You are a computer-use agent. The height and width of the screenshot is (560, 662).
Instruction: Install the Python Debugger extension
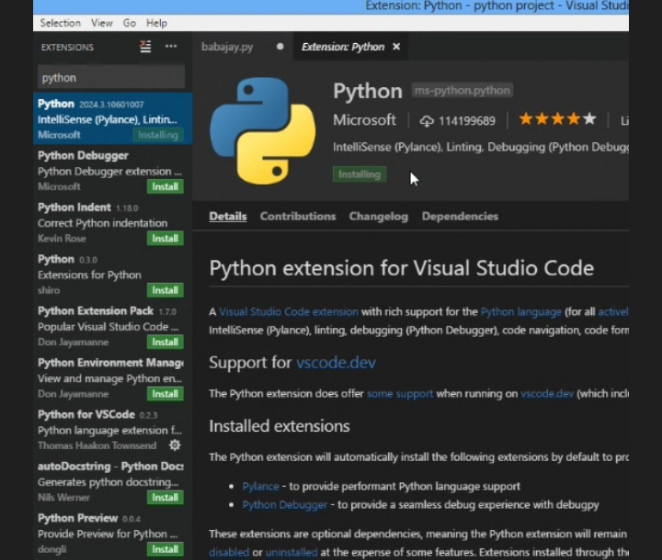(165, 187)
